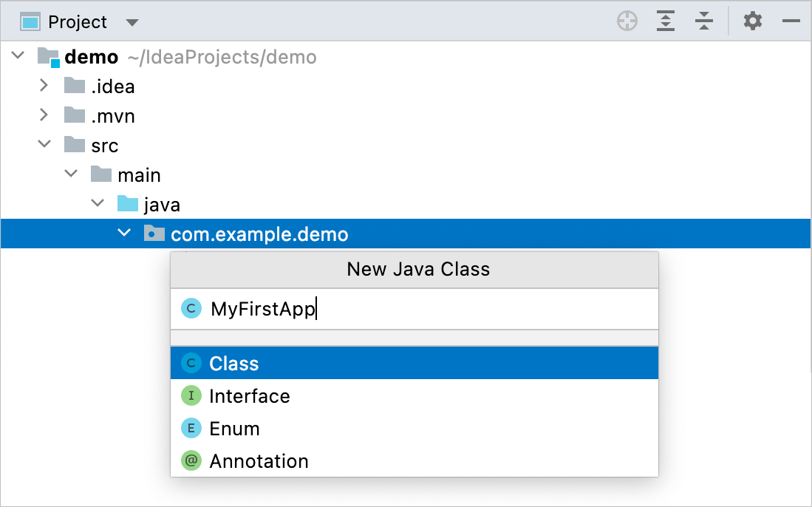The height and width of the screenshot is (507, 812).
Task: Click the demo project folder icon
Action: pyautogui.click(x=49, y=56)
